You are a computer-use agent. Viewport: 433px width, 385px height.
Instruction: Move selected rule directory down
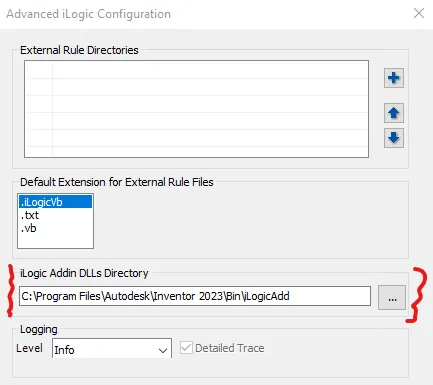click(x=394, y=138)
